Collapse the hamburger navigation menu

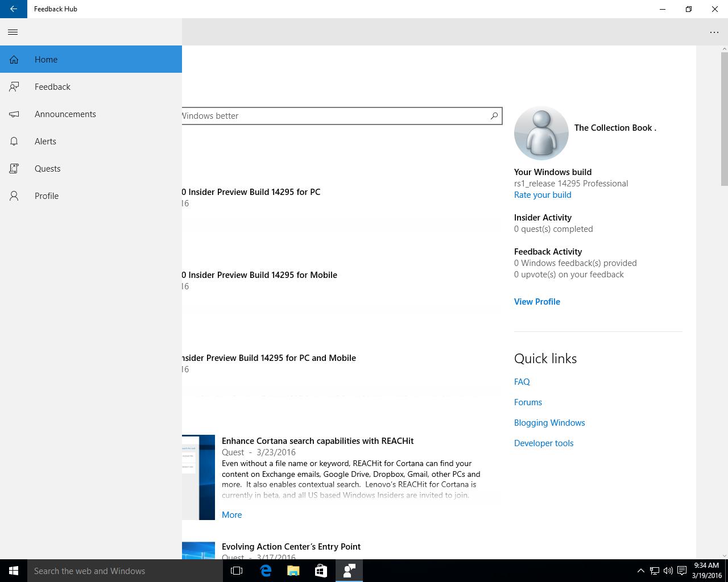tap(13, 32)
